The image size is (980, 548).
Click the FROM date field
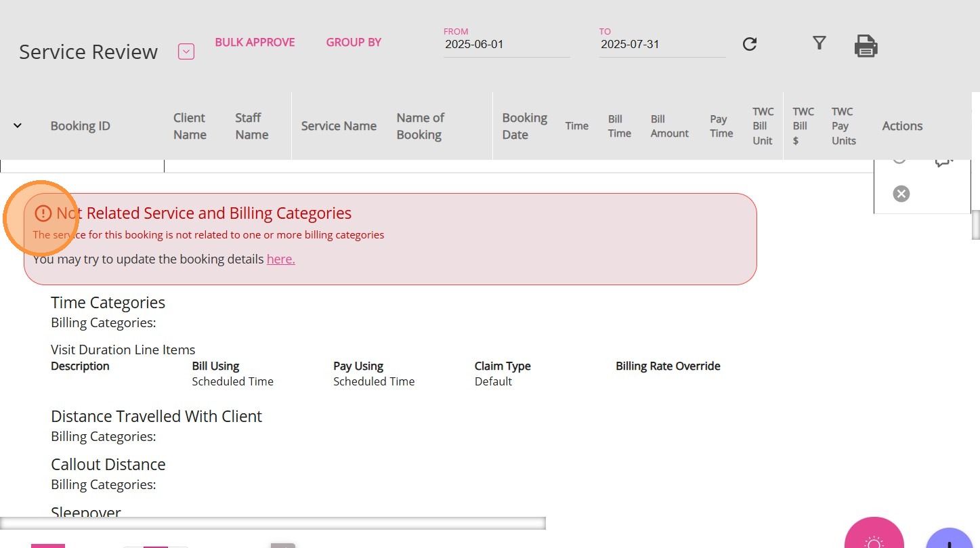tap(507, 45)
